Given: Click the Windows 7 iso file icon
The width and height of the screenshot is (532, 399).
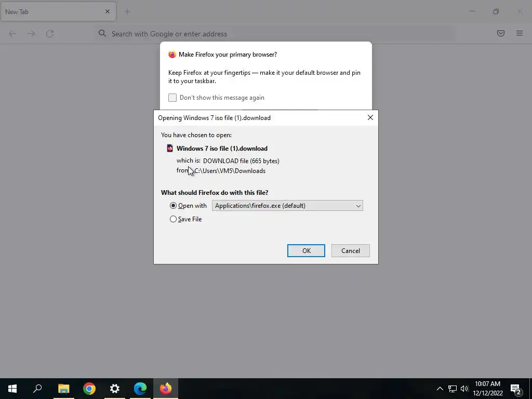Looking at the screenshot, I should click(x=170, y=148).
